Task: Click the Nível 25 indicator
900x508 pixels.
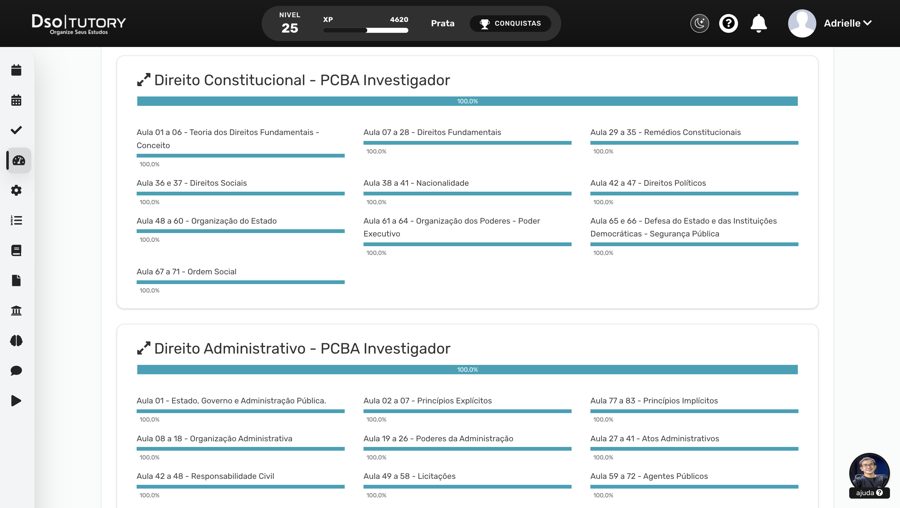Action: pos(289,23)
